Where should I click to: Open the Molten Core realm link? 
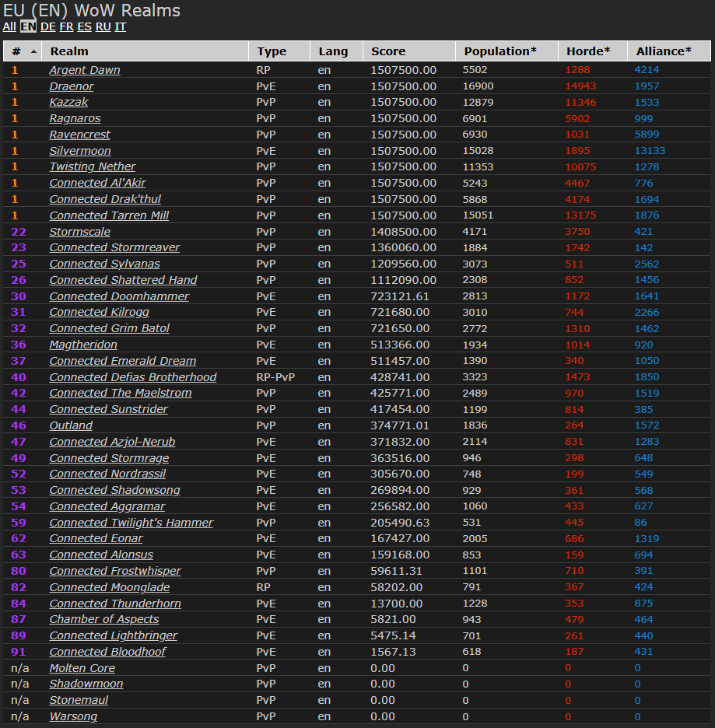click(82, 667)
